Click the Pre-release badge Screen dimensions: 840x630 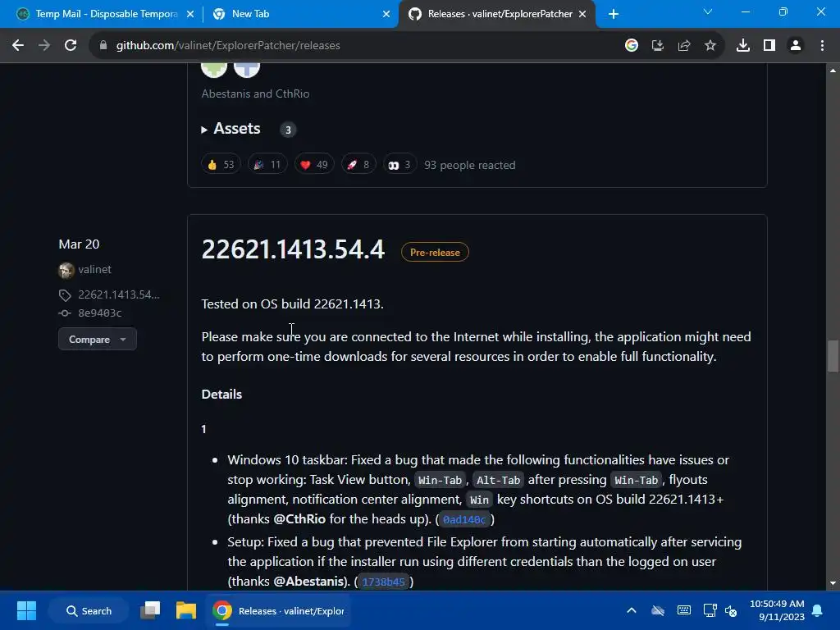[x=435, y=253]
